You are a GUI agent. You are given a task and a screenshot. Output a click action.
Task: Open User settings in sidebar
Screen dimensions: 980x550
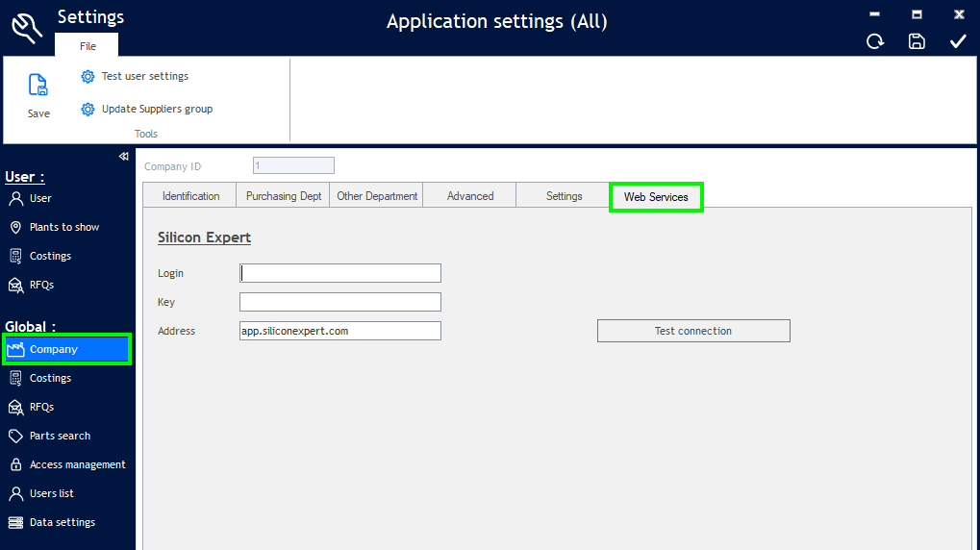click(x=40, y=199)
